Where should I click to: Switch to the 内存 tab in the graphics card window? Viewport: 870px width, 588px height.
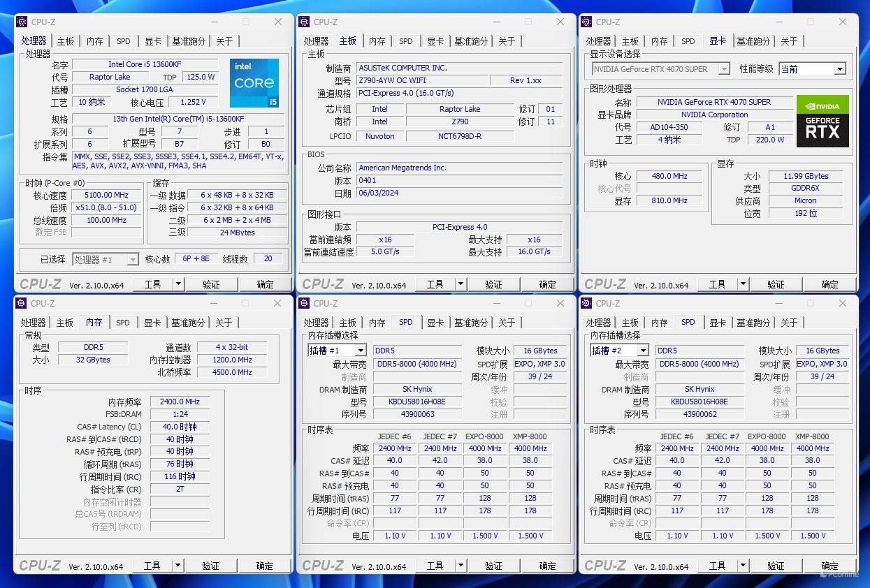pyautogui.click(x=660, y=41)
